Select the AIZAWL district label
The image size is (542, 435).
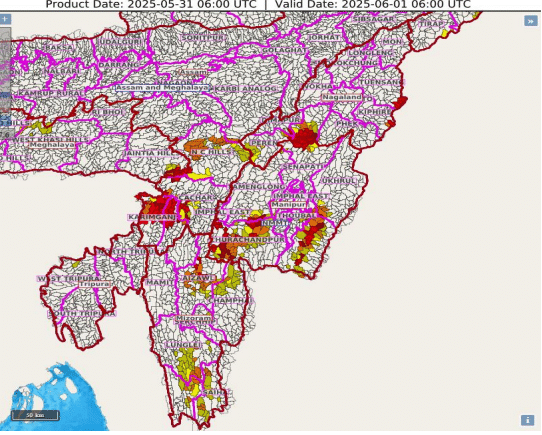[x=198, y=278]
